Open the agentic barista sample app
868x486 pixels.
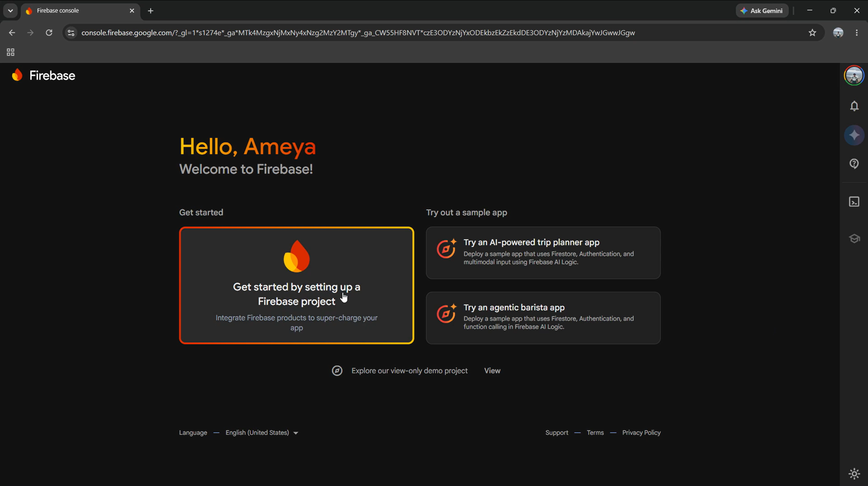pos(543,318)
